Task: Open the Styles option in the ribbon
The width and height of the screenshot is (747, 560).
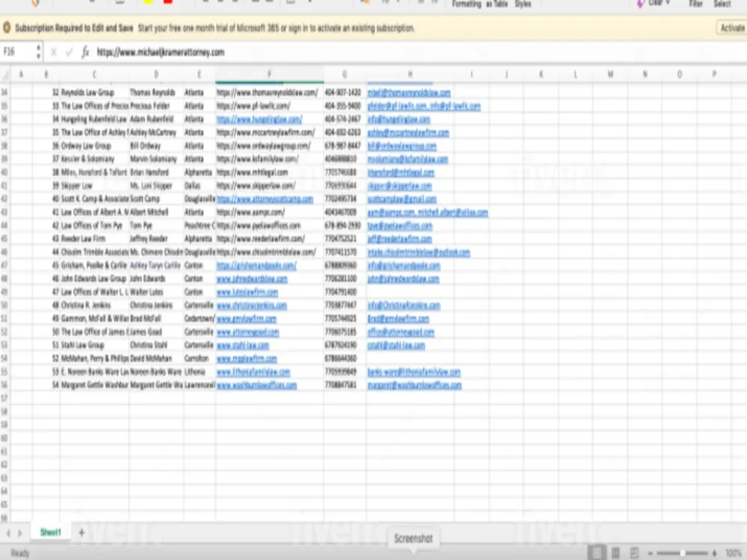Action: [x=523, y=4]
